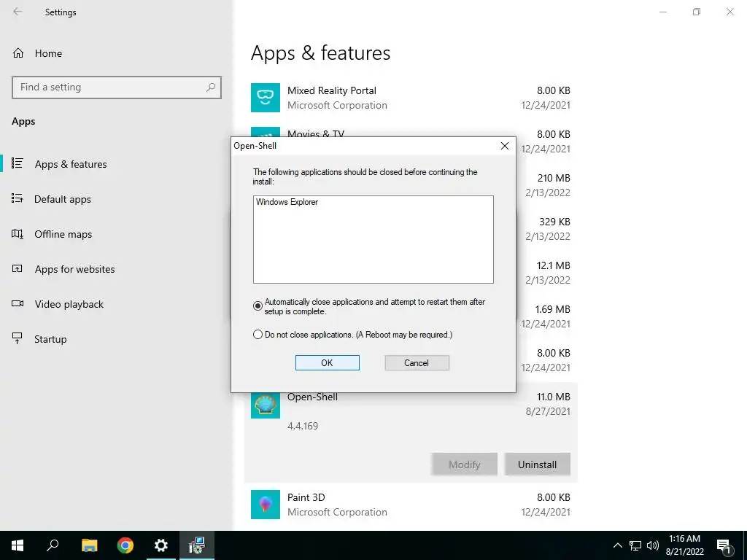Click Cancel in Open-Shell dialog
747x560 pixels.
pyautogui.click(x=417, y=363)
